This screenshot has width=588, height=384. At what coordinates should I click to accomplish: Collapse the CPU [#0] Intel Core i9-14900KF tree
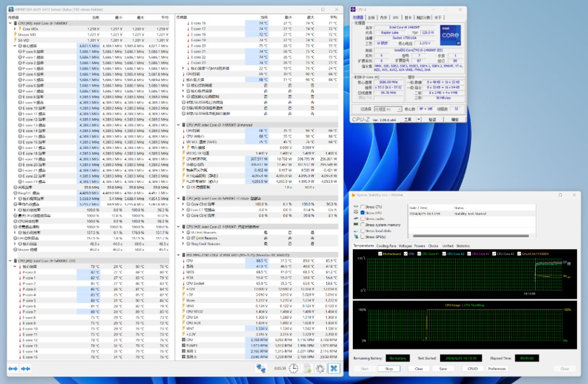[x=10, y=23]
